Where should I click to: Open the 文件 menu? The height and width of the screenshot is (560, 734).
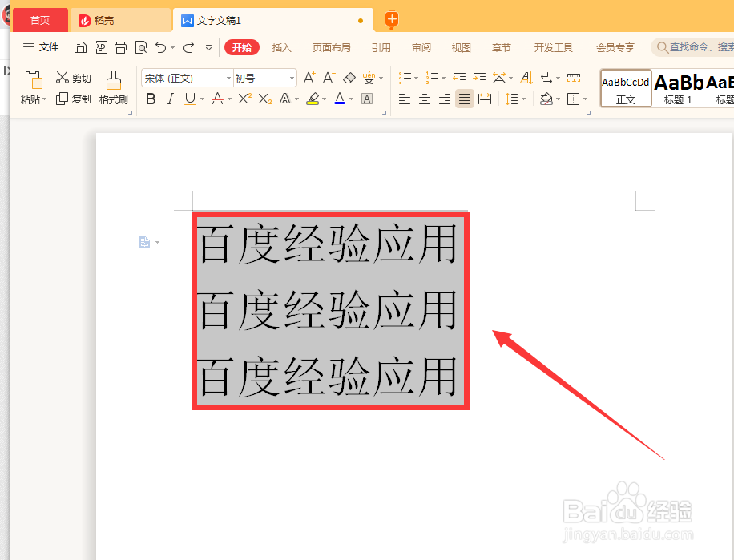point(41,47)
